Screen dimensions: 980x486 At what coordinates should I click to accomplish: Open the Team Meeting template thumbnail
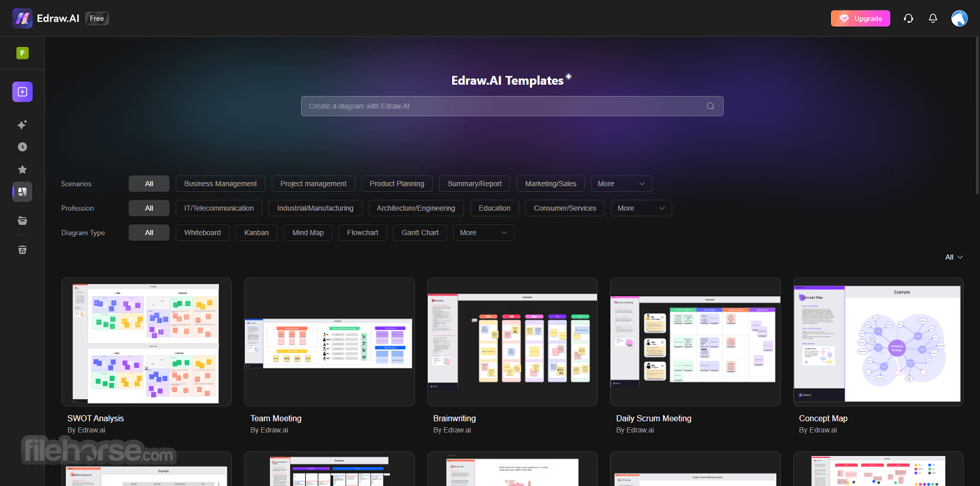coord(329,342)
